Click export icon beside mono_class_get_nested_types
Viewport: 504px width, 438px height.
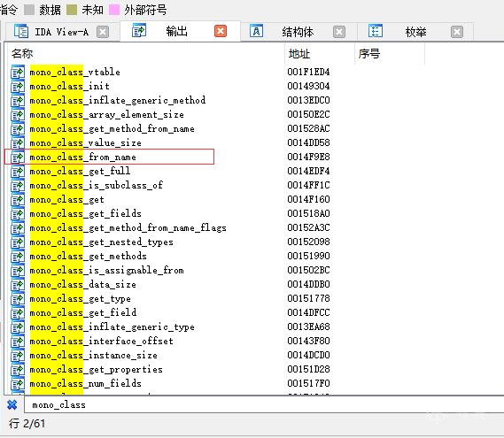pos(18,242)
